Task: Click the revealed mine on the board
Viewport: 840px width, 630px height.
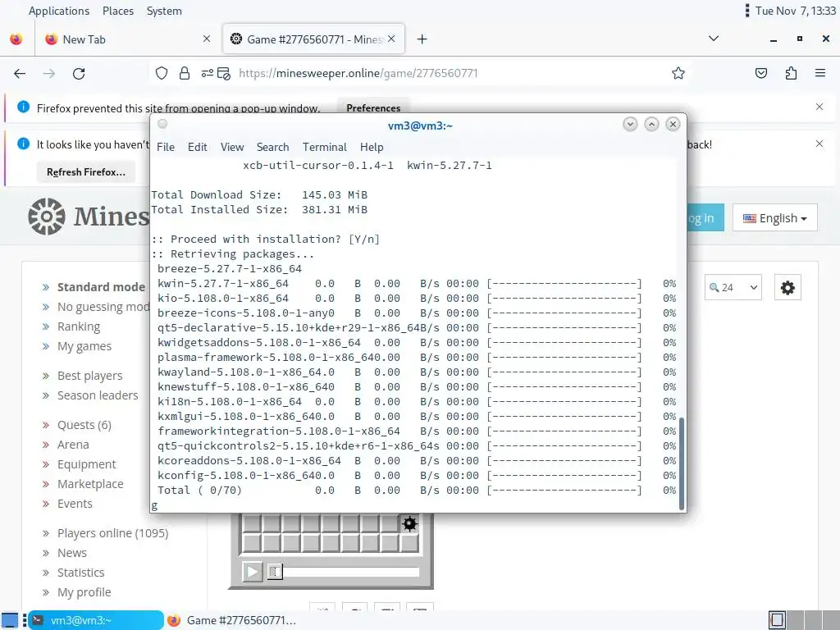Action: point(409,523)
